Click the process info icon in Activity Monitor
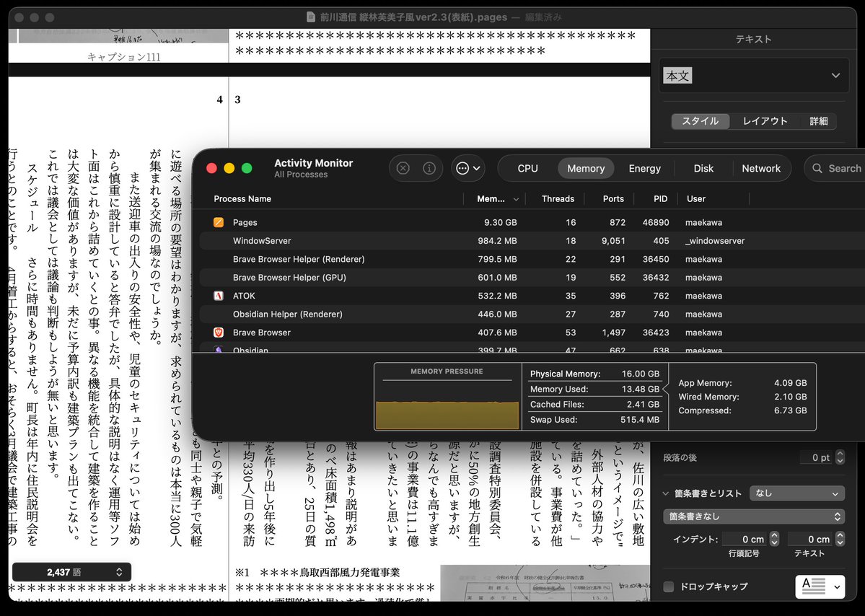Screen dimensions: 865x616 click(x=429, y=168)
